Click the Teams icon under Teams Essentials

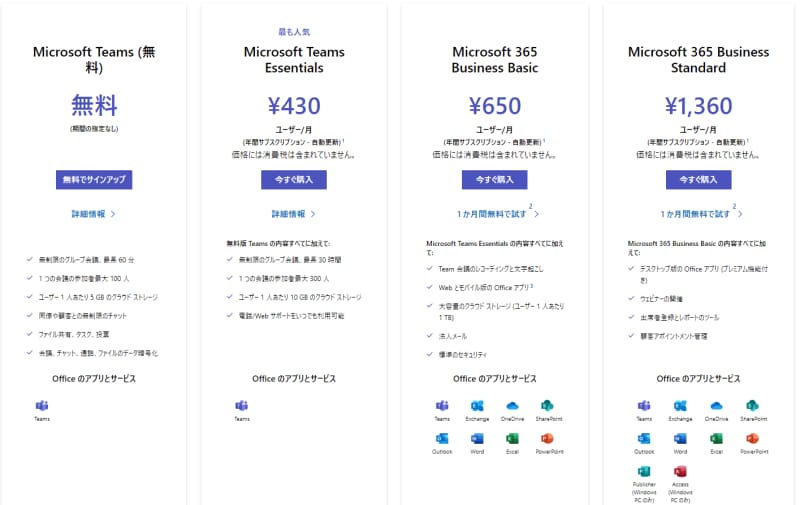[242, 405]
